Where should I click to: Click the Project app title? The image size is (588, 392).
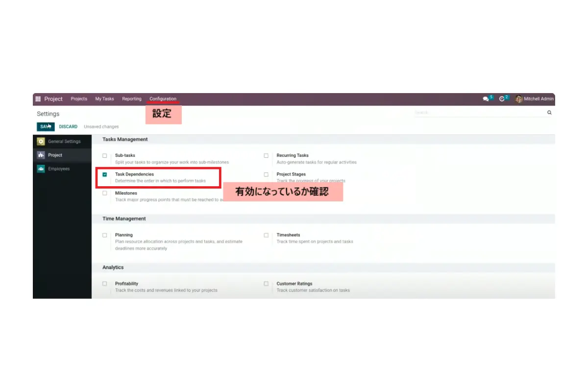53,99
